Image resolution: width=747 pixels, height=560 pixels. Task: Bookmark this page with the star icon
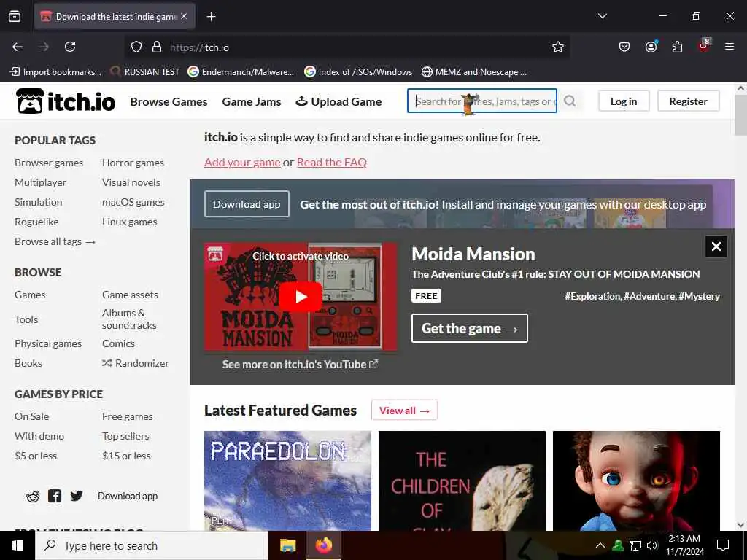(x=558, y=47)
